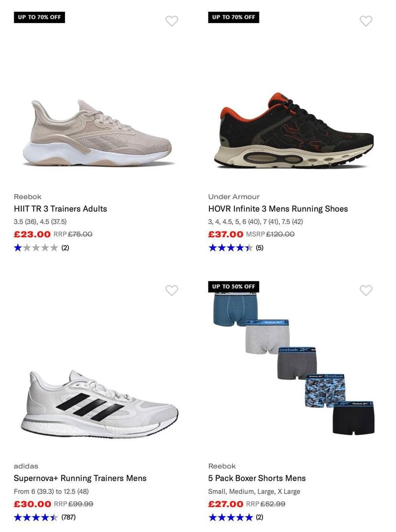396x532 pixels.
Task: Open Supernova+ Running Trainers Mens link
Action: click(80, 478)
